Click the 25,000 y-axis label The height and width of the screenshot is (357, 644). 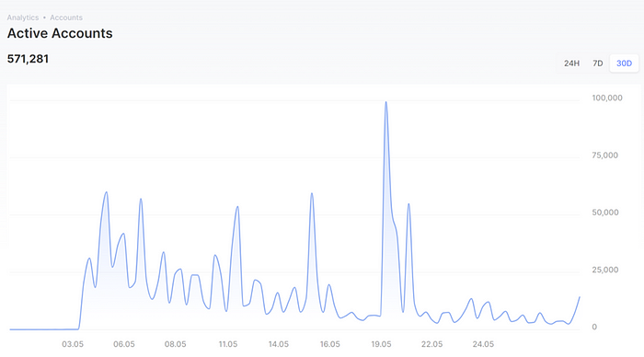point(605,270)
